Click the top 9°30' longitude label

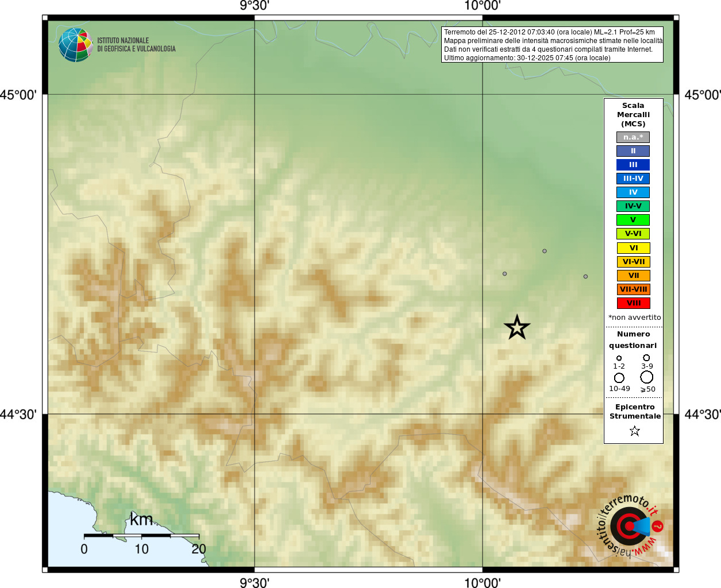pyautogui.click(x=255, y=6)
